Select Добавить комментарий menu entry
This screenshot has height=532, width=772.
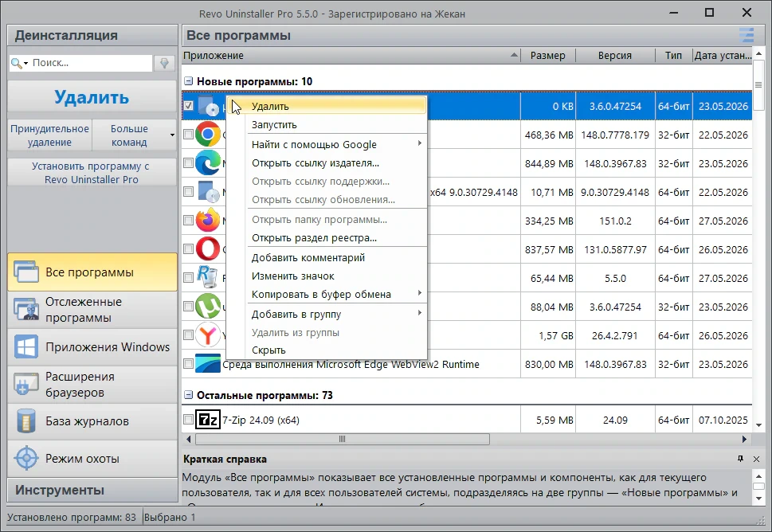tap(327, 257)
